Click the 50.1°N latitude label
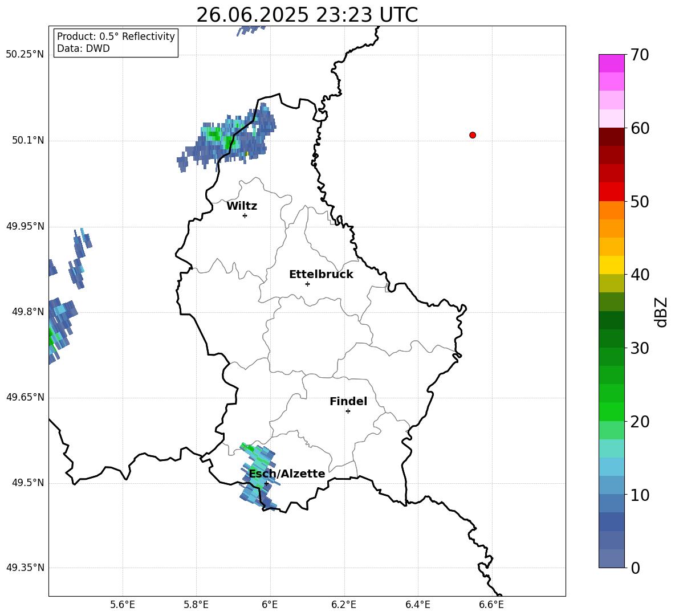The image size is (675, 616). point(28,141)
